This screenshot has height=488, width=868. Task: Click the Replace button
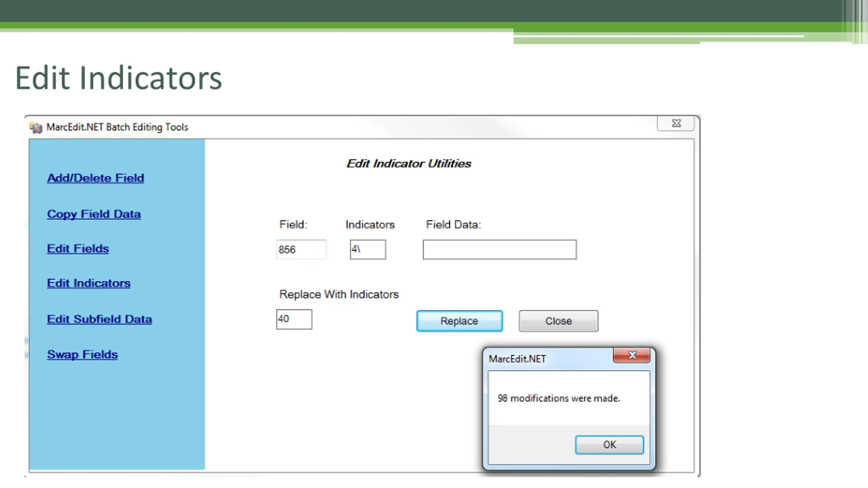point(459,321)
